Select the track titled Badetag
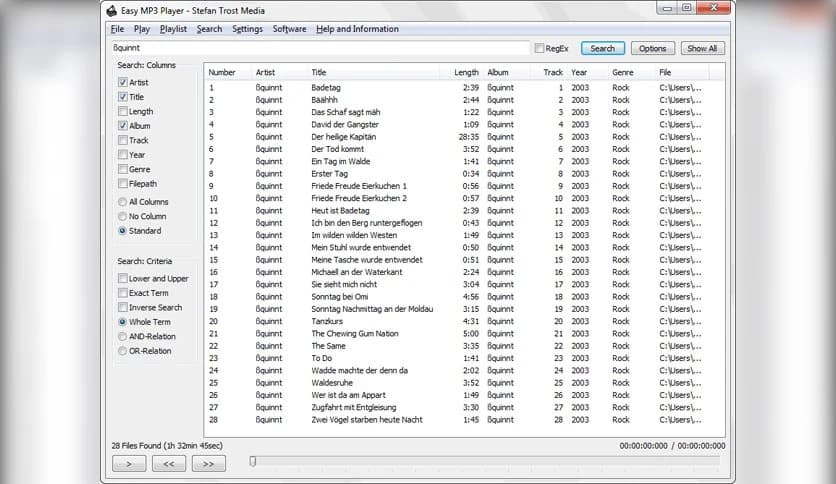This screenshot has width=836, height=484. 326,87
